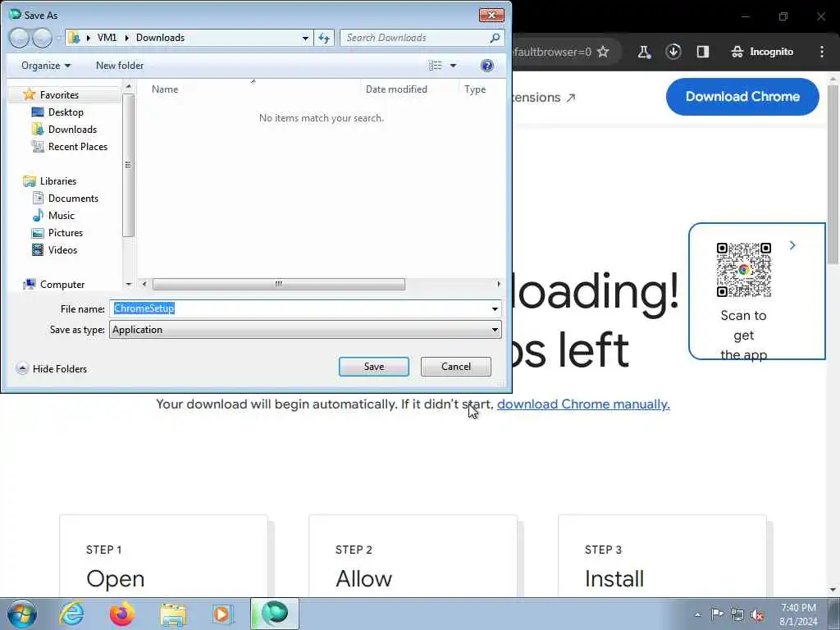Sort by the Name column header
This screenshot has width=840, height=630.
click(x=164, y=89)
